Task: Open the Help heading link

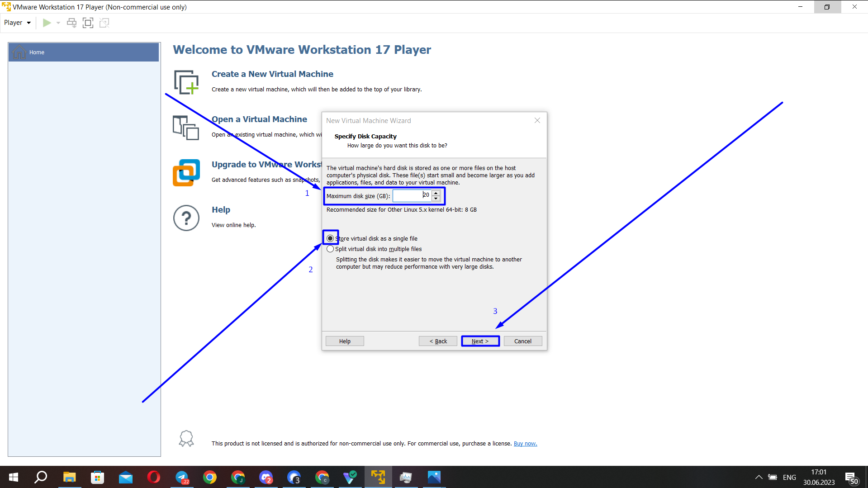Action: pyautogui.click(x=221, y=209)
